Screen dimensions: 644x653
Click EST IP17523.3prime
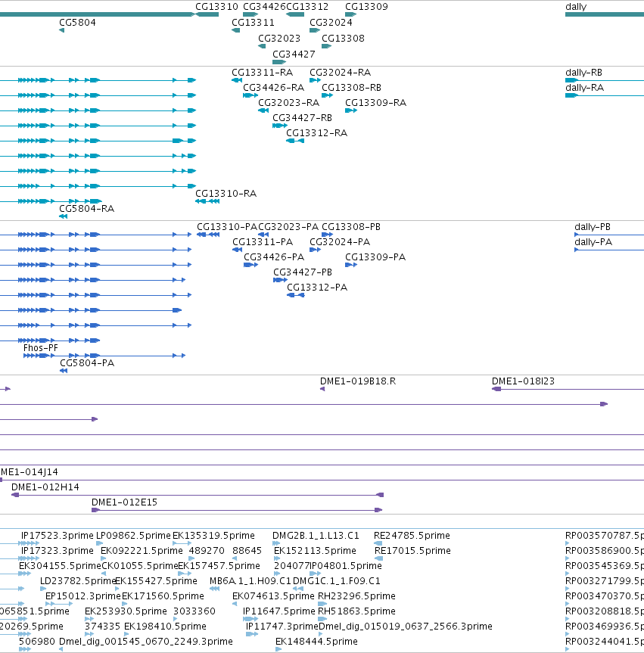click(57, 536)
